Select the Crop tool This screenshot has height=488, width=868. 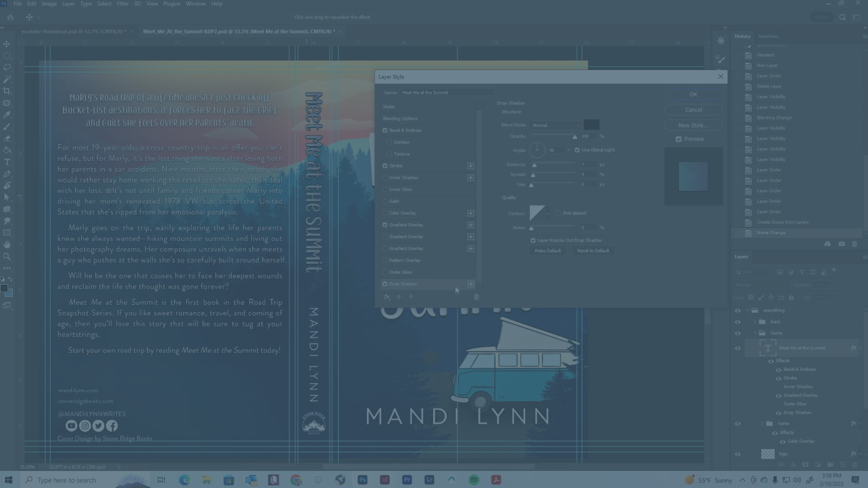(7, 91)
